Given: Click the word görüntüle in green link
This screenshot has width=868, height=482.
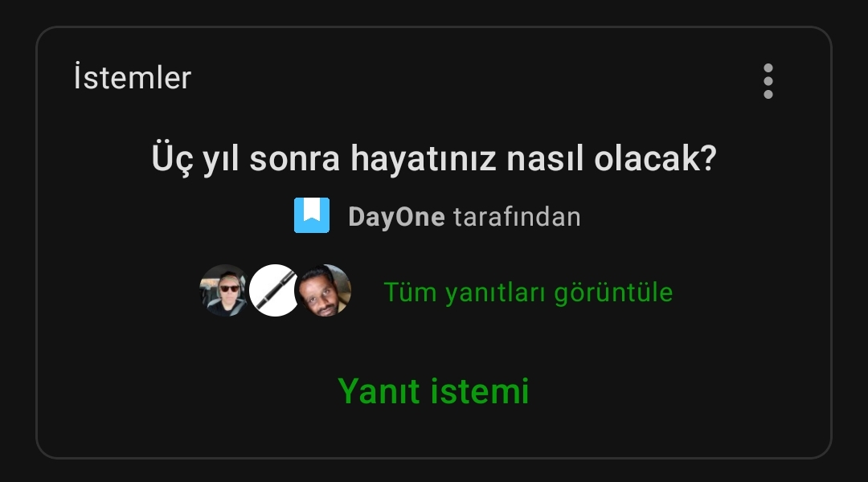Looking at the screenshot, I should (613, 293).
